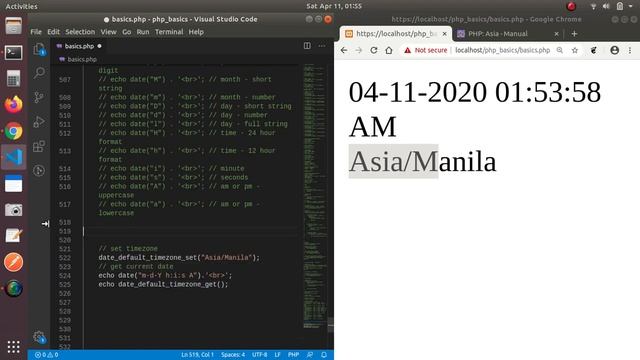Open the Chrome home page
This screenshot has width=640, height=360.
[x=389, y=50]
